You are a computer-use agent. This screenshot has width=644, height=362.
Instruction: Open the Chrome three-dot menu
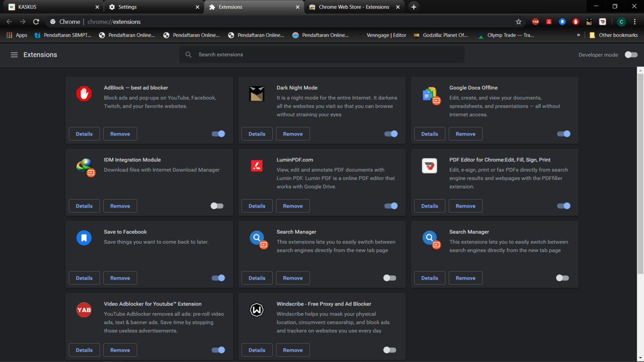tap(635, 22)
